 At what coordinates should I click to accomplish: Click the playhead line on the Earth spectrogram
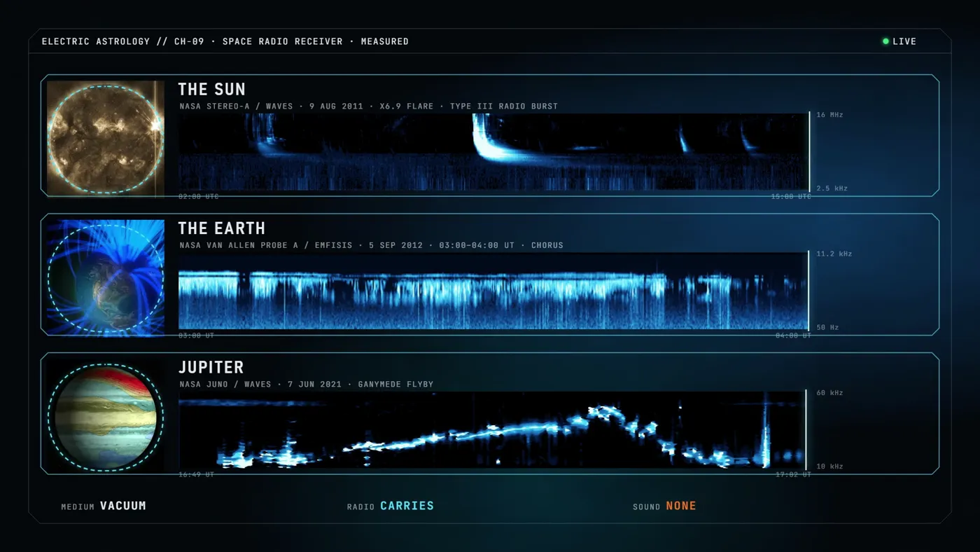(x=809, y=291)
